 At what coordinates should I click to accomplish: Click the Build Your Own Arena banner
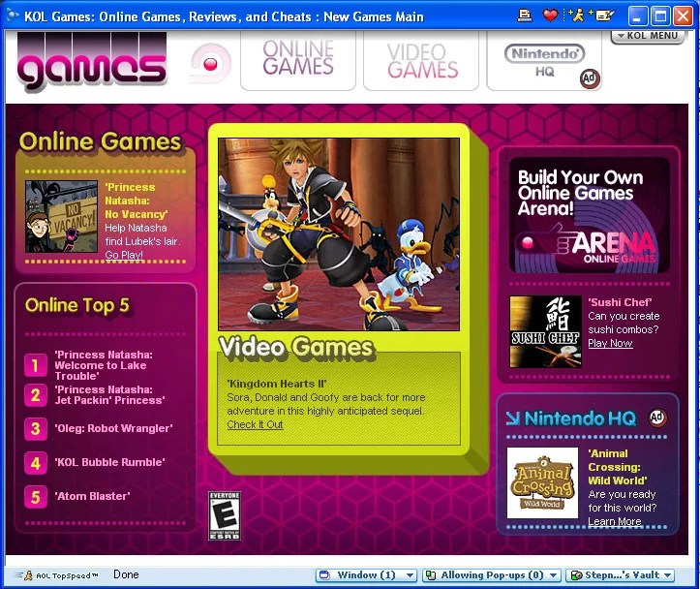(x=590, y=216)
